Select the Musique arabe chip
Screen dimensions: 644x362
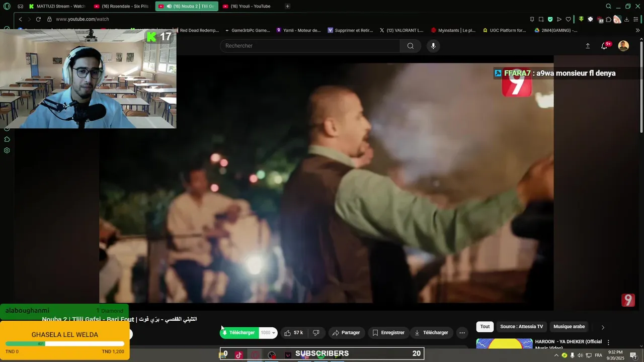coord(569,327)
